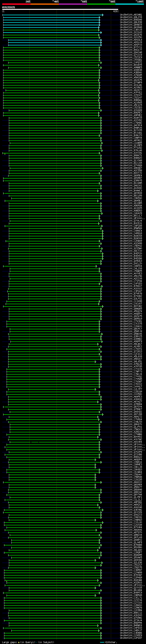Click hit label UniRef100_Q0DEU8
Screen dimensions: 146x644
[x=131, y=70]
